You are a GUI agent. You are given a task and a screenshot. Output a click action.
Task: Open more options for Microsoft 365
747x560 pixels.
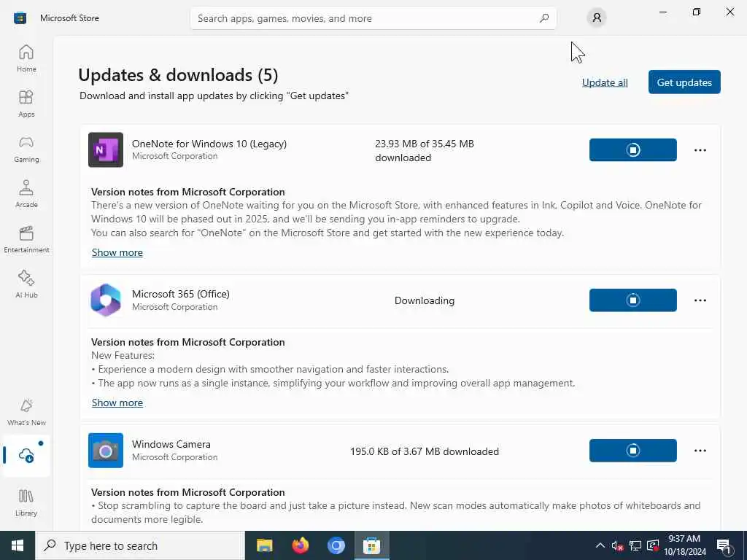click(700, 300)
